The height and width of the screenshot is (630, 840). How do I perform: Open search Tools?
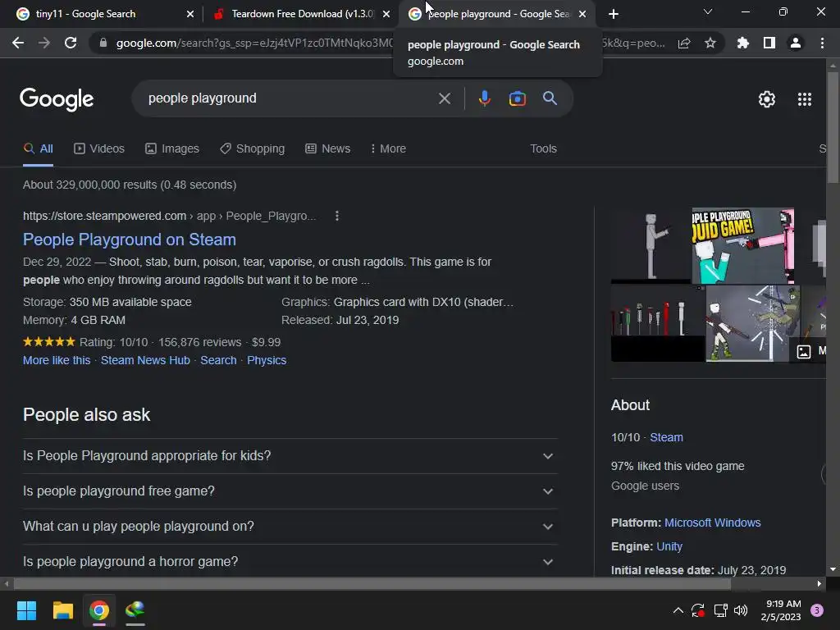tap(543, 149)
